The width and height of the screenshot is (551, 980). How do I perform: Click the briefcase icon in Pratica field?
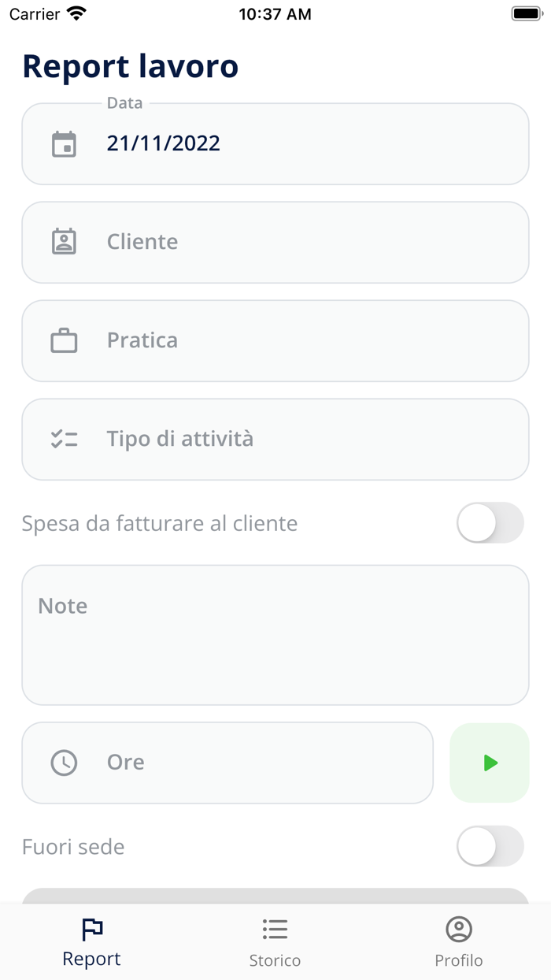coord(63,340)
